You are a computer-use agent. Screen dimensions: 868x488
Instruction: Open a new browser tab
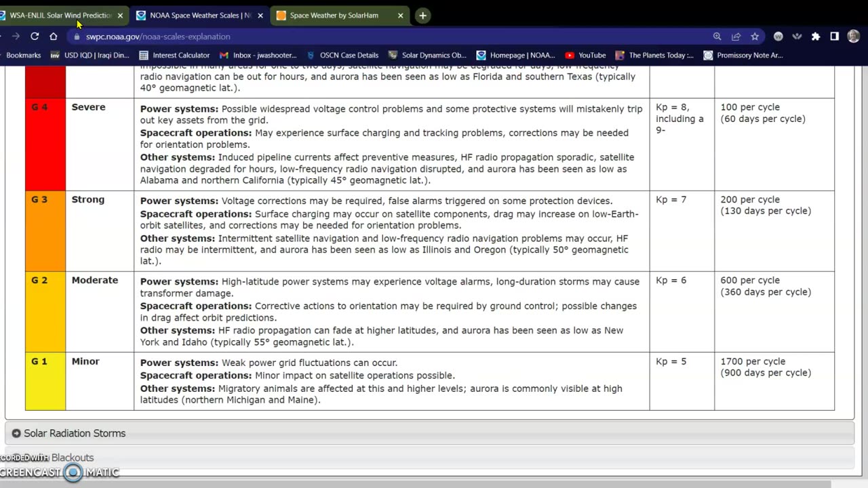click(422, 15)
